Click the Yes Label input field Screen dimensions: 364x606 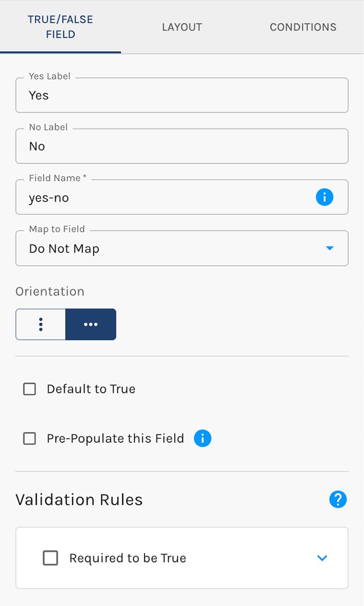point(182,95)
